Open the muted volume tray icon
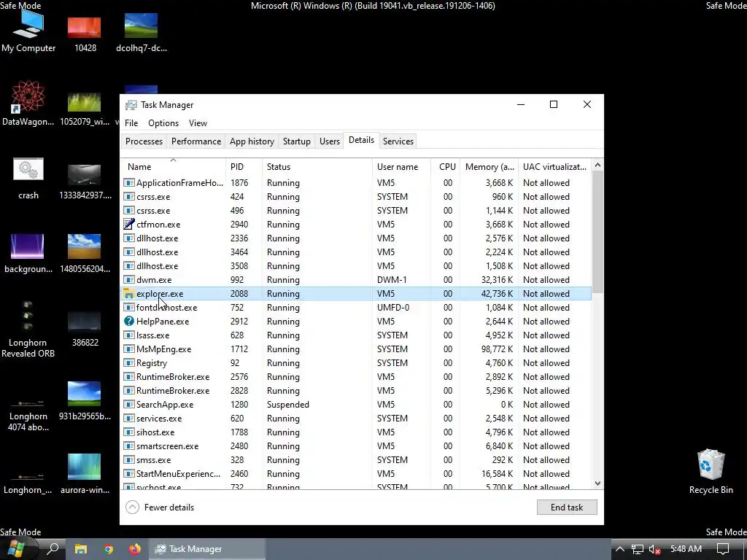Image resolution: width=747 pixels, height=560 pixels. 654,549
